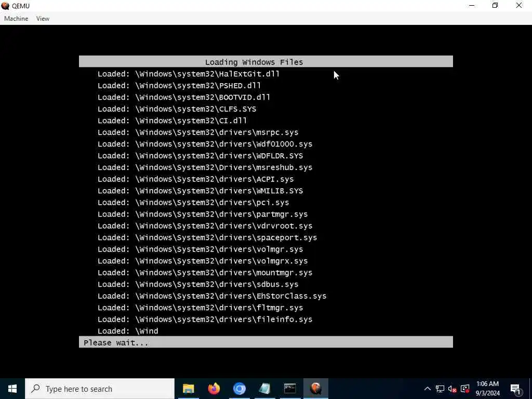Click the vdrvroot.sys loaded line
This screenshot has height=399, width=532.
pos(205,226)
